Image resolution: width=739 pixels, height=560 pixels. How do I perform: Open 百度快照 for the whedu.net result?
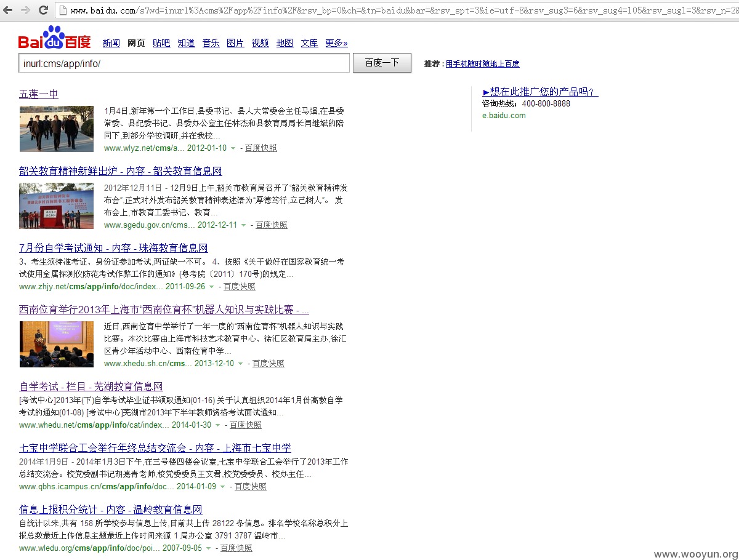[246, 425]
